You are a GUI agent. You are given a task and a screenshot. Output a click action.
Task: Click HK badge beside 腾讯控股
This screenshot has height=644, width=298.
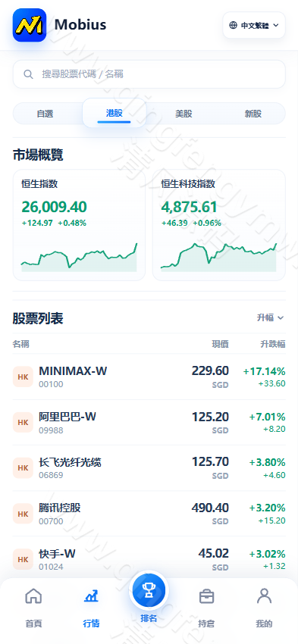(23, 514)
